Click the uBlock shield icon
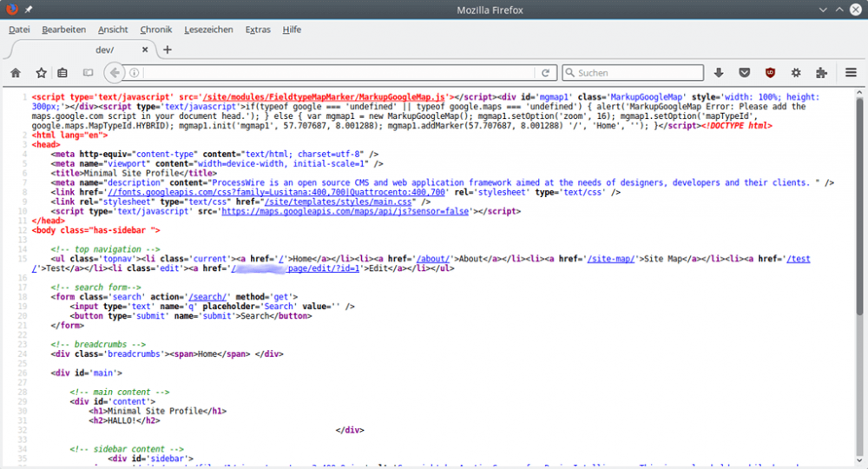Image resolution: width=868 pixels, height=469 pixels. coord(770,73)
